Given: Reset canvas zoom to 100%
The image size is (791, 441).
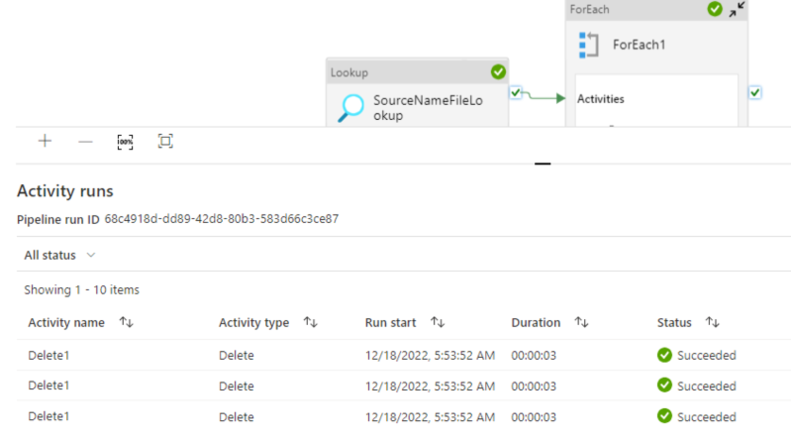Looking at the screenshot, I should 125,142.
